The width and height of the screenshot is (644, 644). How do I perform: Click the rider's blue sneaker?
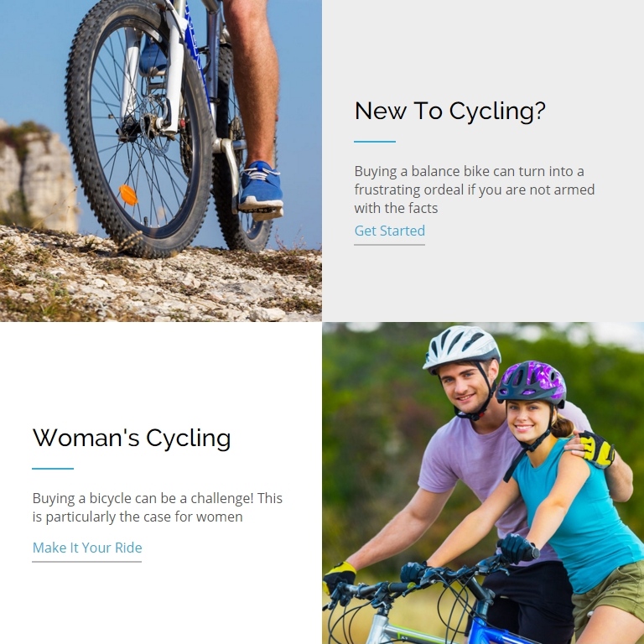point(262,188)
